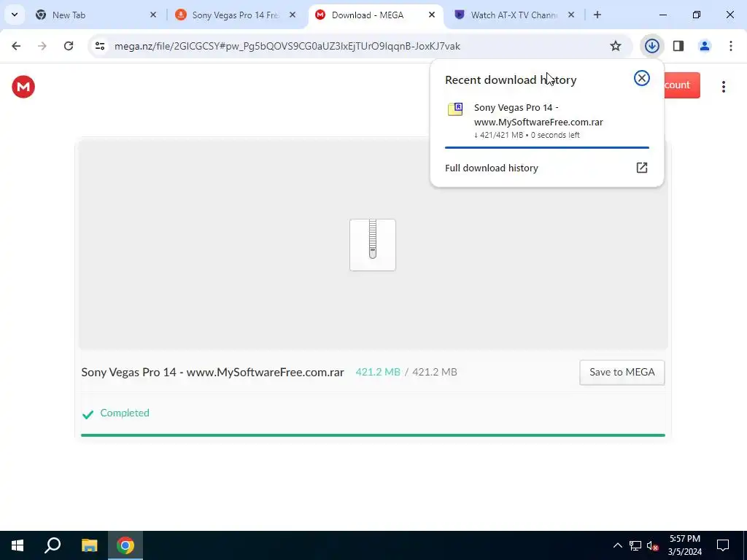Open the Windows Start menu

point(18,545)
